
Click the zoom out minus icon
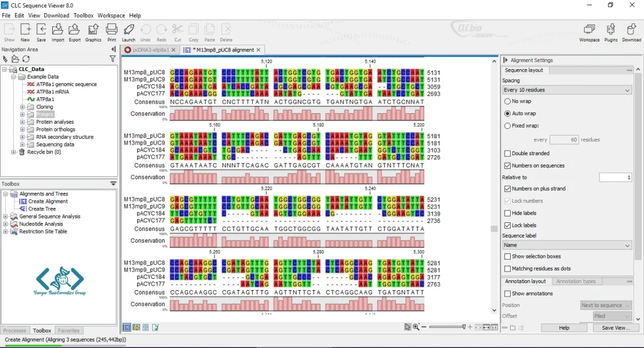424,327
